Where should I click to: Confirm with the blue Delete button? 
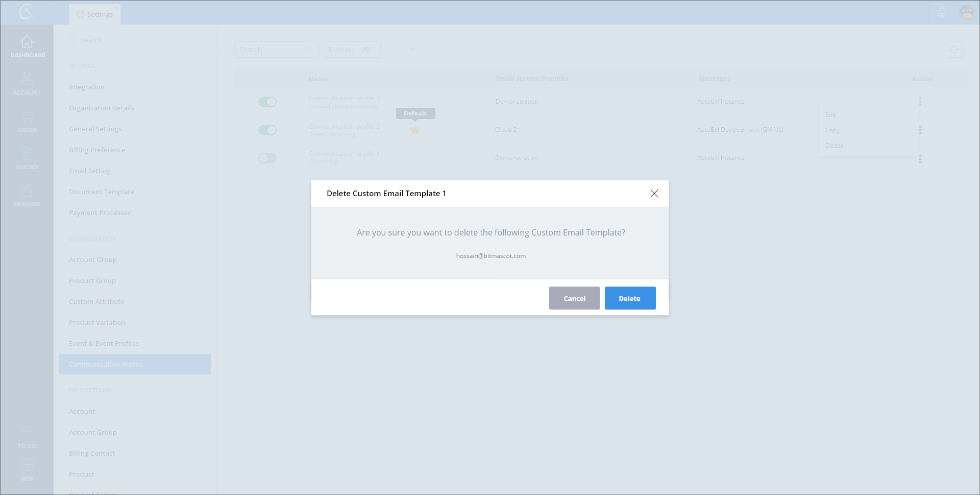[x=630, y=298]
